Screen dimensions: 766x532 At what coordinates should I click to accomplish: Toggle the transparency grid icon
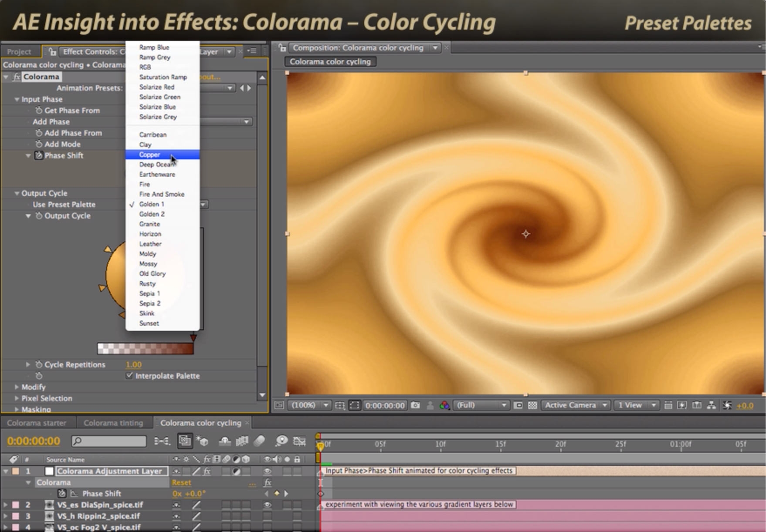(x=532, y=405)
